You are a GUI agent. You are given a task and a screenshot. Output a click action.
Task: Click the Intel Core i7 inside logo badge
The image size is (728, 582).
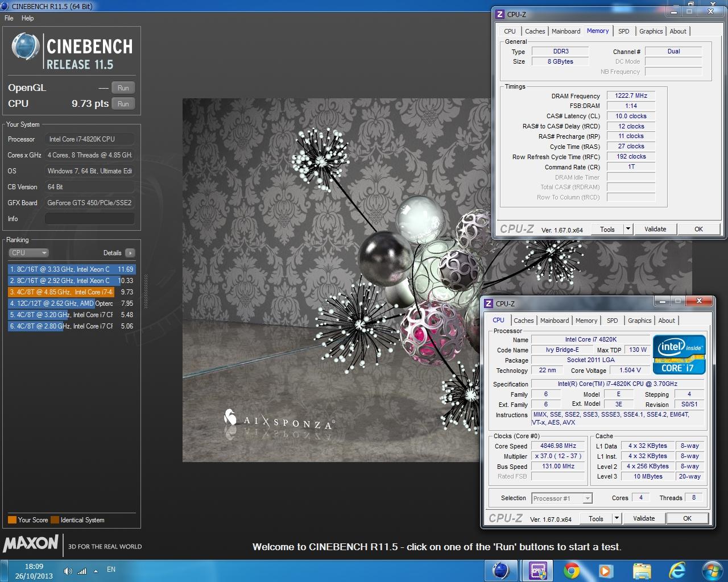[679, 355]
